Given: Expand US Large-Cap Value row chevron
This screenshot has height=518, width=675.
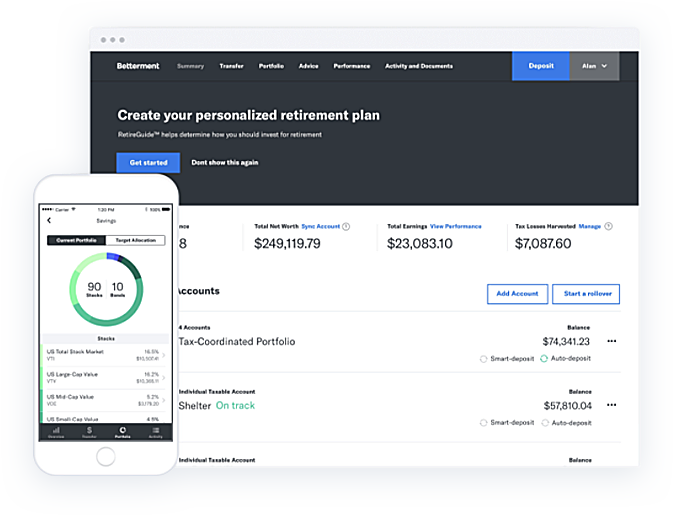Looking at the screenshot, I should click(x=164, y=378).
